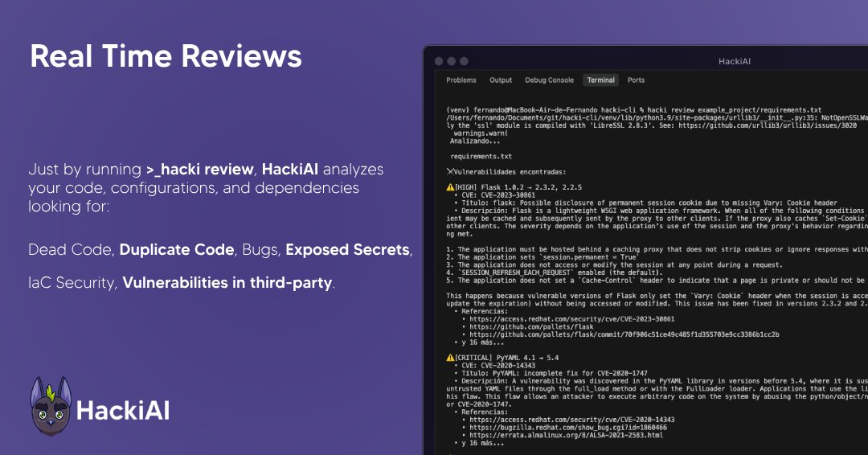Click the warning icon beside [HIGH] Flask

[x=450, y=187]
